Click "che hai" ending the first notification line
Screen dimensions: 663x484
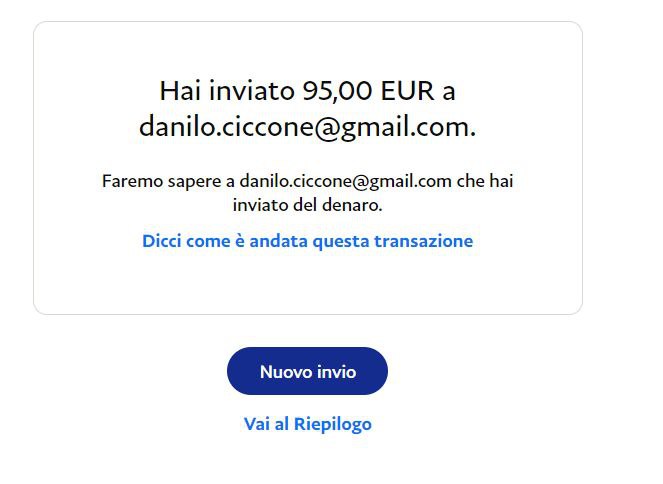(x=485, y=181)
